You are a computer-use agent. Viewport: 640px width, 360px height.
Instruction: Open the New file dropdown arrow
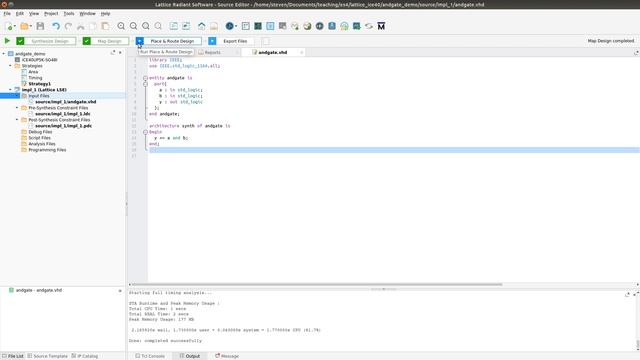tap(15, 27)
